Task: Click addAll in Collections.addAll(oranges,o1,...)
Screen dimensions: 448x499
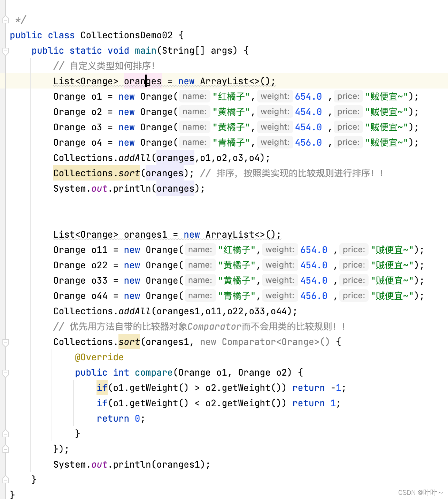Action: coord(135,158)
